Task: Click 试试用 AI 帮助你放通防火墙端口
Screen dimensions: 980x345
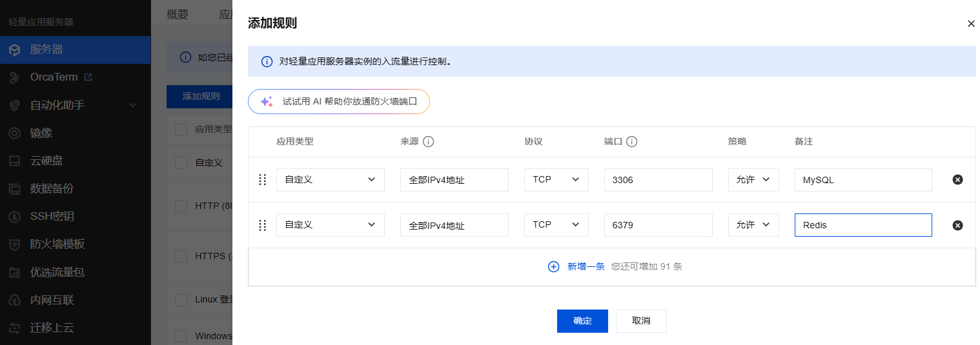Action: (339, 102)
